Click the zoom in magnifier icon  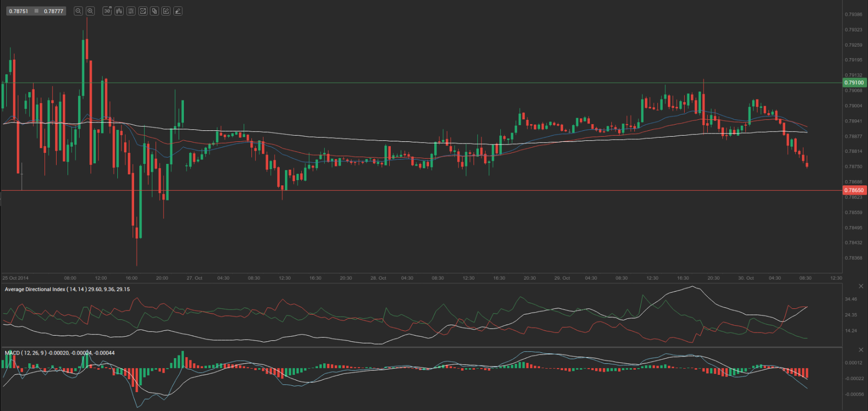point(90,11)
